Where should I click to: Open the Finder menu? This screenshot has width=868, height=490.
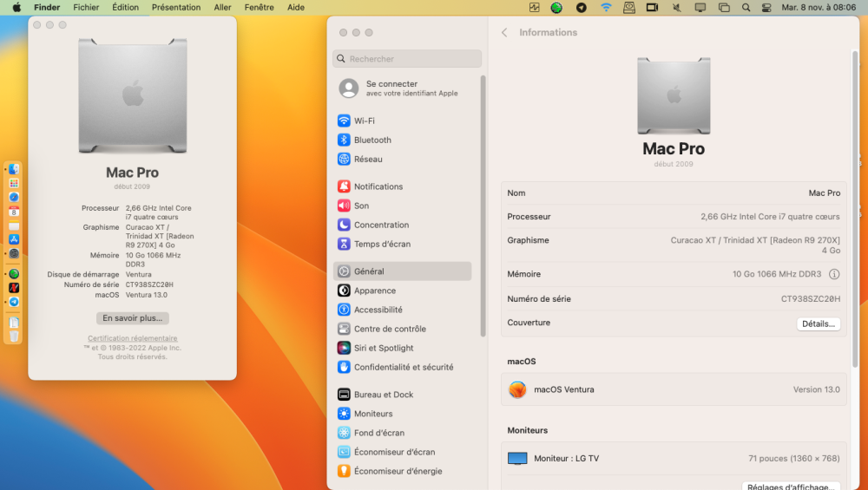(47, 7)
